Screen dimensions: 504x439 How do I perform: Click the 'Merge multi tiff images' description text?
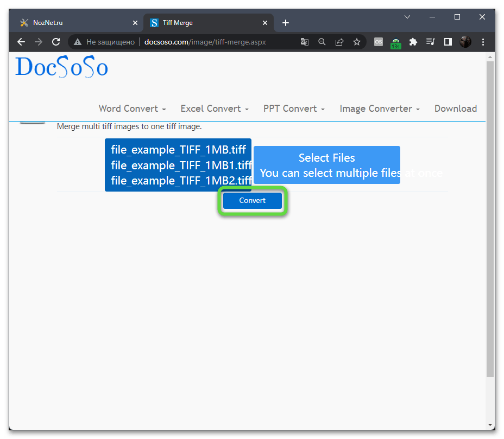click(x=129, y=126)
